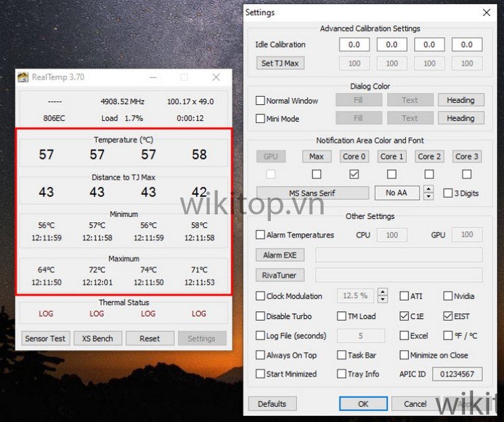Click the Alarm EXE browse button

(x=280, y=255)
